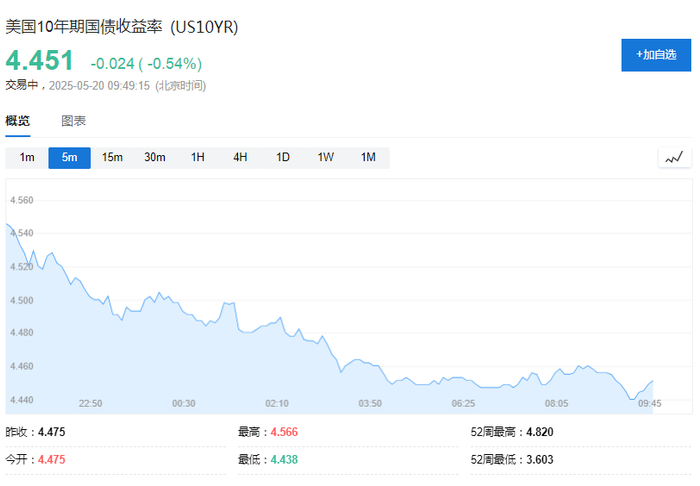Show the monthly 1M chart

coord(368,157)
